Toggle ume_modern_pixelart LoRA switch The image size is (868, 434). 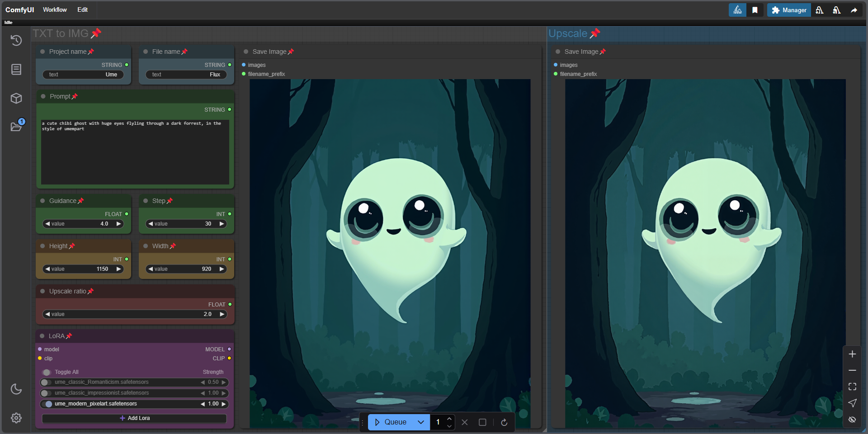click(47, 404)
